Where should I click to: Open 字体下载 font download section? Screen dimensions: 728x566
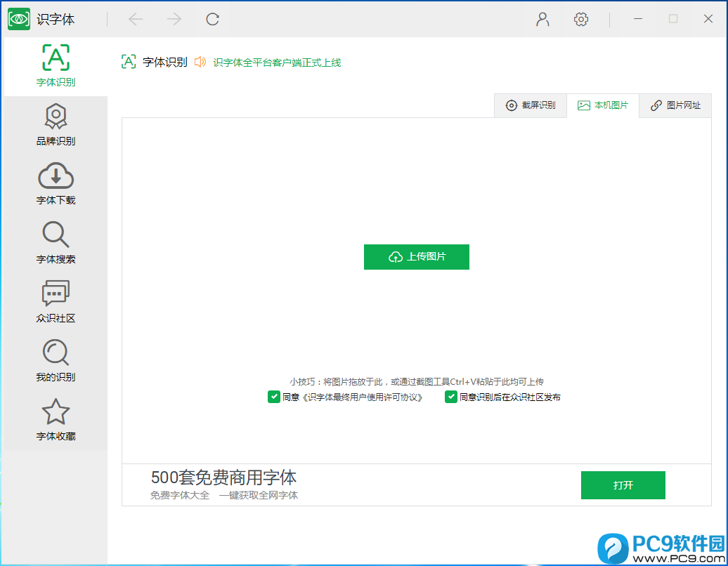coord(56,184)
